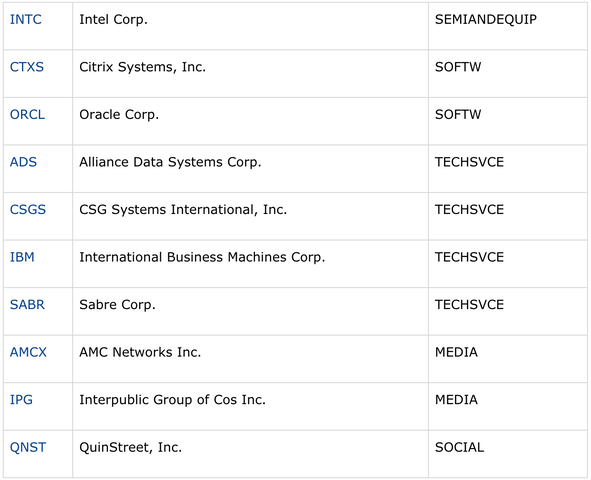
Task: Follow the AMCX ticker link
Action: [x=28, y=352]
